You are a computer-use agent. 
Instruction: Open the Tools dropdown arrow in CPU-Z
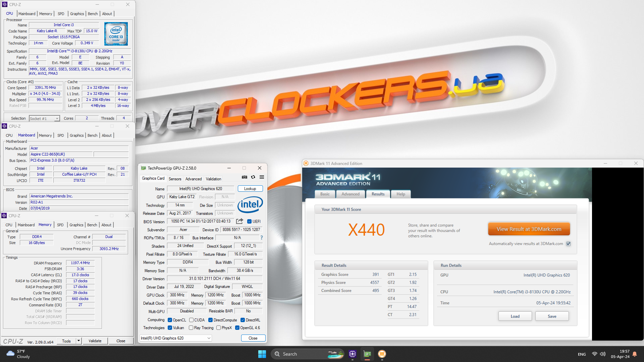tap(78, 341)
